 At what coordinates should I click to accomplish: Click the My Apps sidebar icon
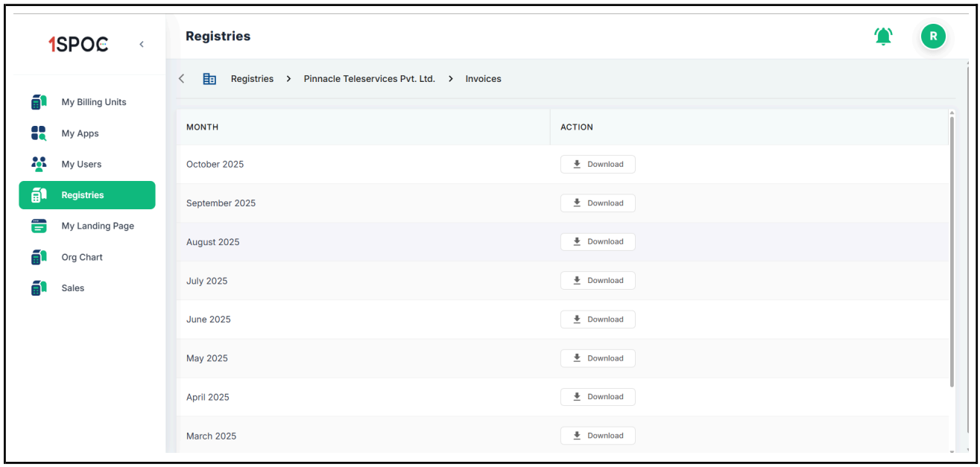[x=39, y=133]
